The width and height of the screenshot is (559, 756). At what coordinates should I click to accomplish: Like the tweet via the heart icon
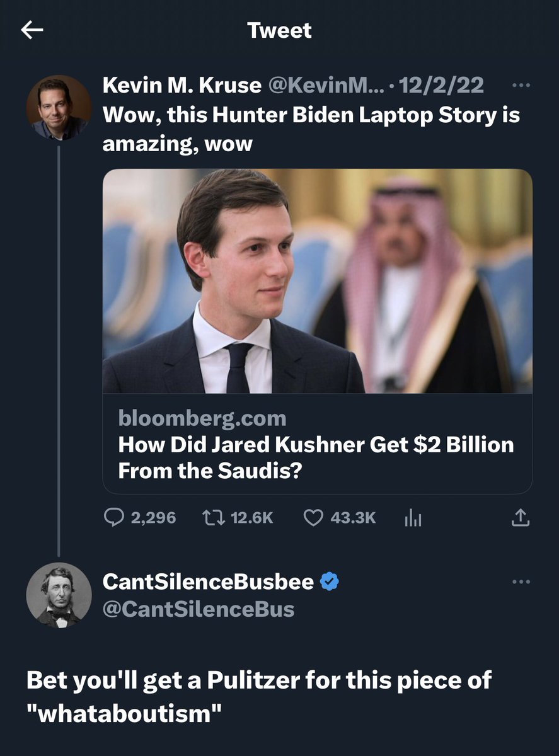click(313, 517)
